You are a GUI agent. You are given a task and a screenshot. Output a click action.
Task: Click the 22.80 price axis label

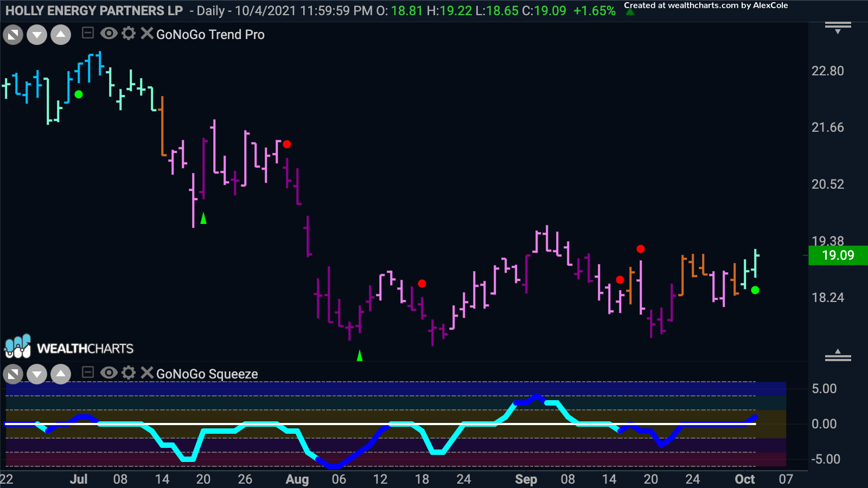(x=828, y=71)
